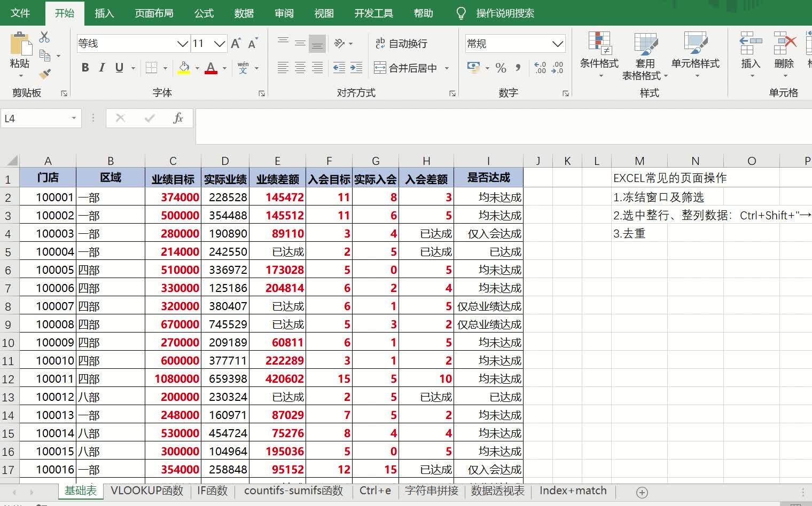The width and height of the screenshot is (812, 506).
Task: Click 合并后居中 merge button
Action: [405, 68]
